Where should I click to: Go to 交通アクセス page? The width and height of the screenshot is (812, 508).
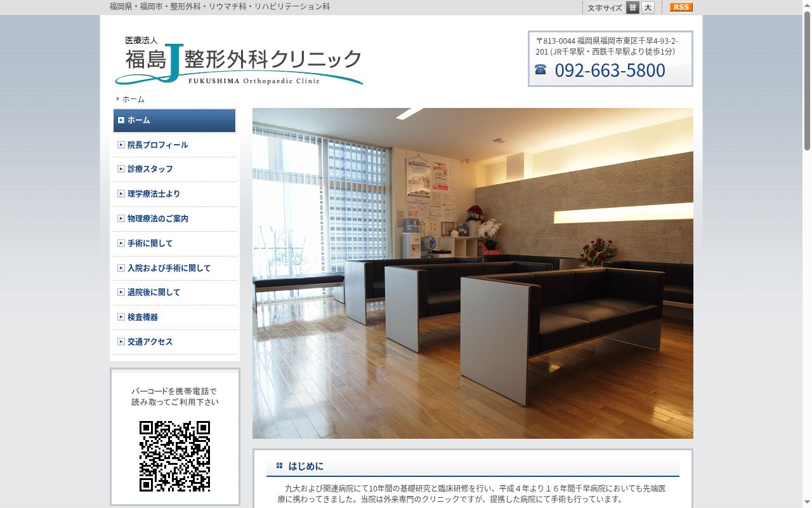pyautogui.click(x=174, y=342)
